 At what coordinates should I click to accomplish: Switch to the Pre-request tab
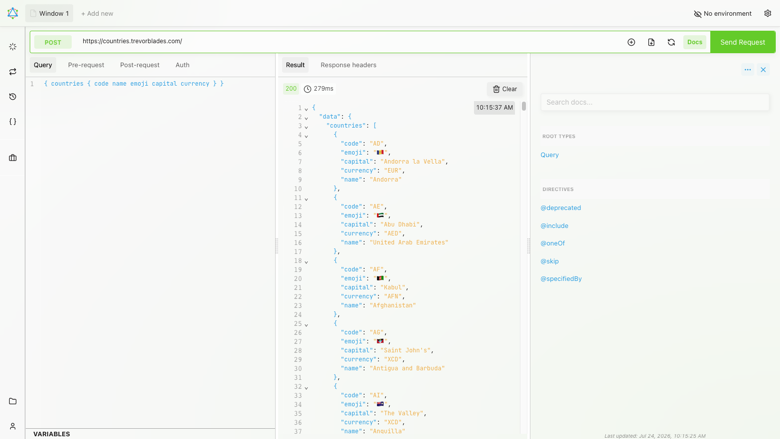click(x=86, y=65)
